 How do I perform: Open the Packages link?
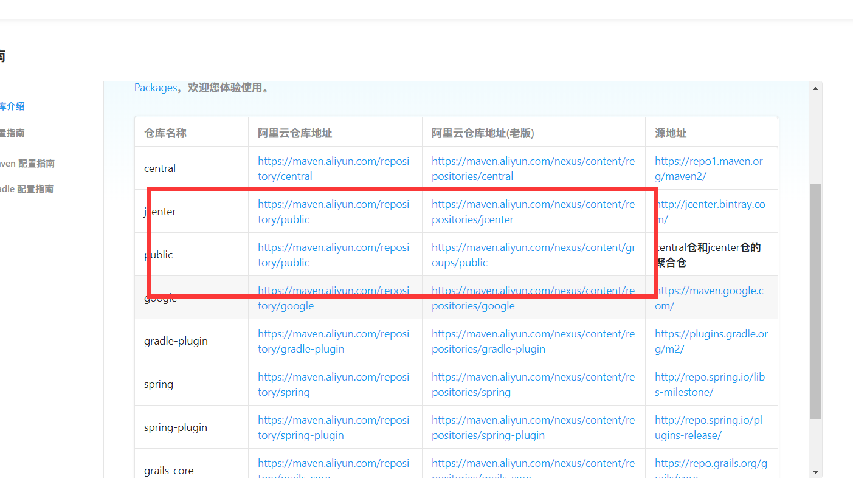tap(156, 88)
